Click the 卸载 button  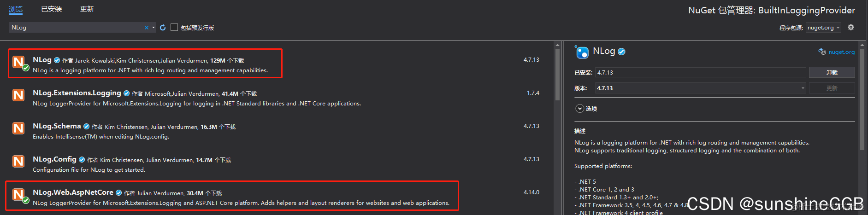pyautogui.click(x=832, y=72)
